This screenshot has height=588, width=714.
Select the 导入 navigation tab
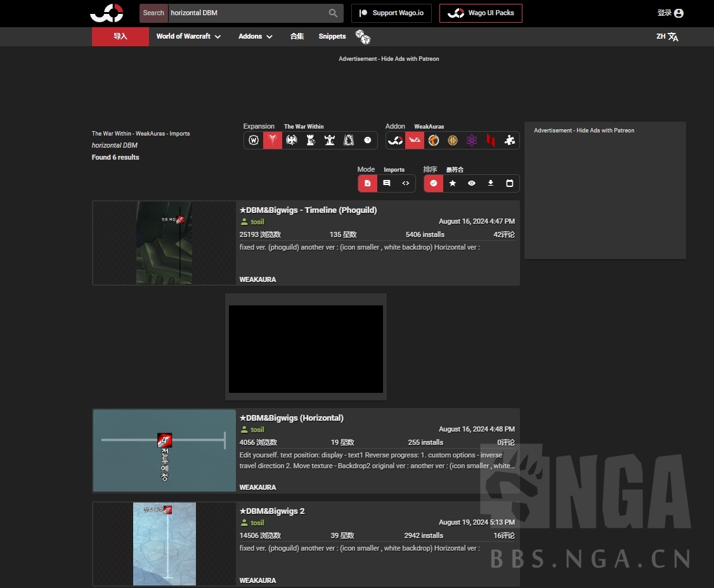[120, 36]
